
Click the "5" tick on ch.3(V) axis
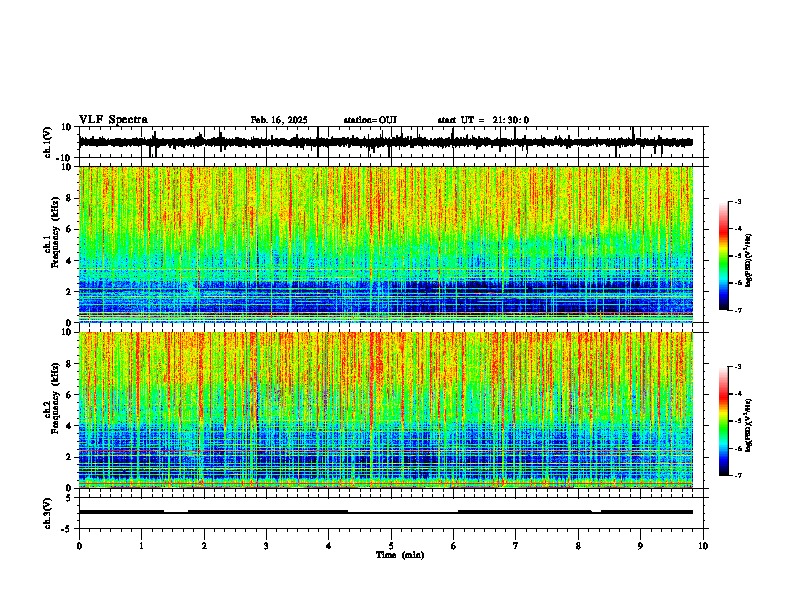point(69,498)
